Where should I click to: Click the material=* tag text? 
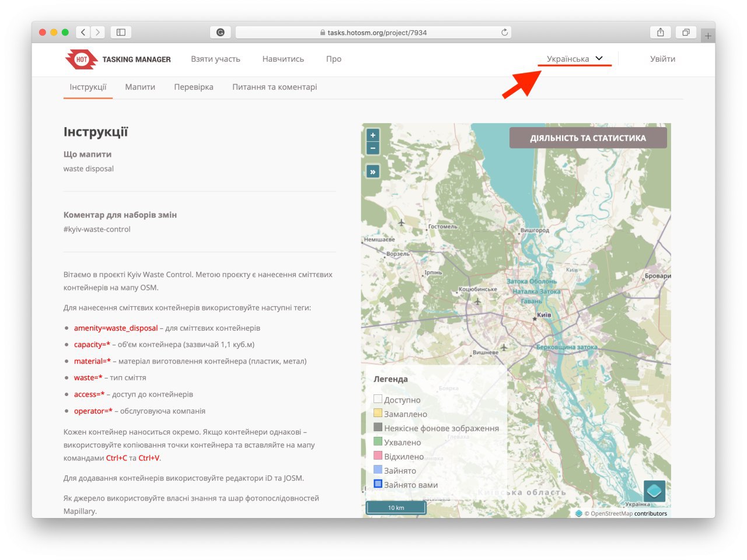(x=92, y=361)
